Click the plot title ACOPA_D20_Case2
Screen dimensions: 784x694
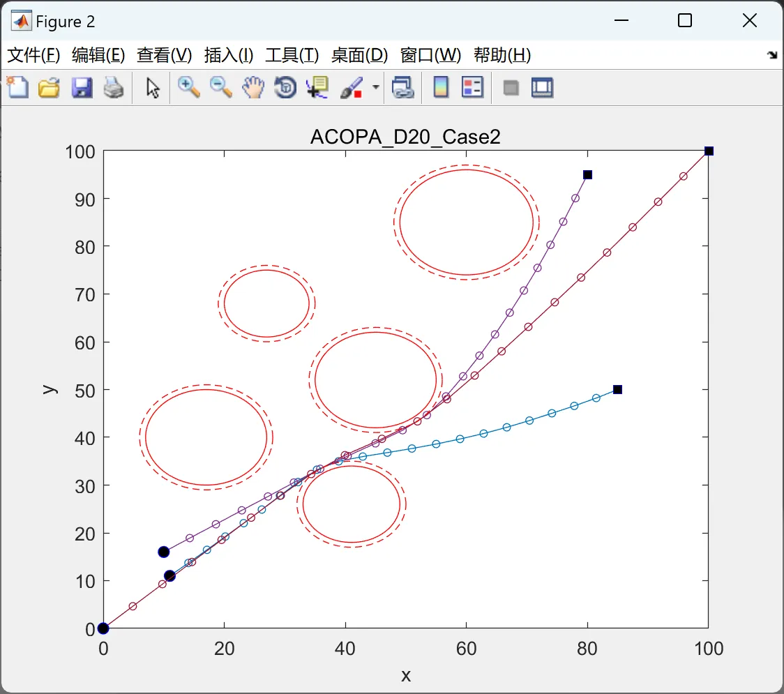(x=405, y=137)
